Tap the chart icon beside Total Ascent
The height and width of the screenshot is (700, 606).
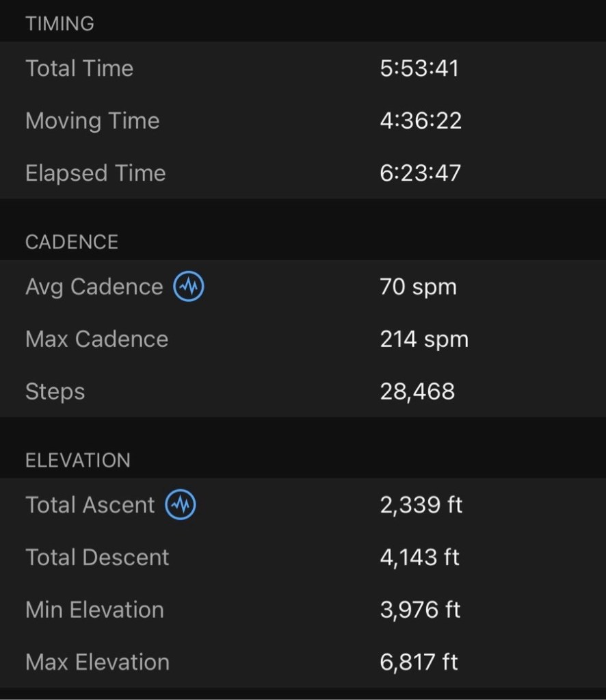point(181,505)
